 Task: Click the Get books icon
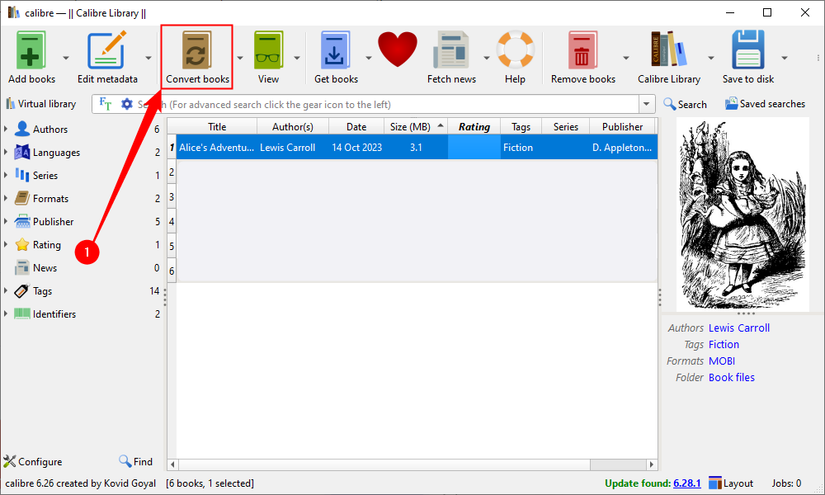coord(335,50)
